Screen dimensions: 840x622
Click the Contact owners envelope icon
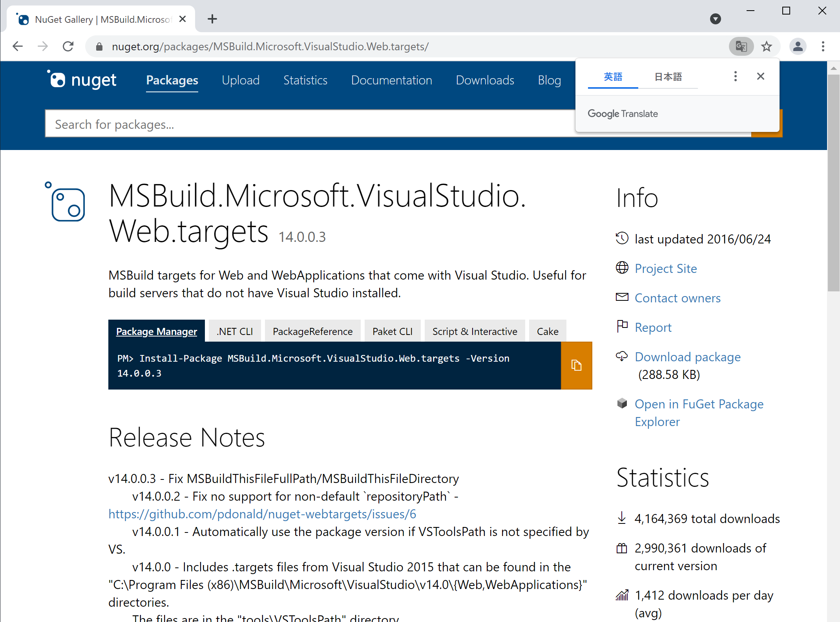pos(622,297)
